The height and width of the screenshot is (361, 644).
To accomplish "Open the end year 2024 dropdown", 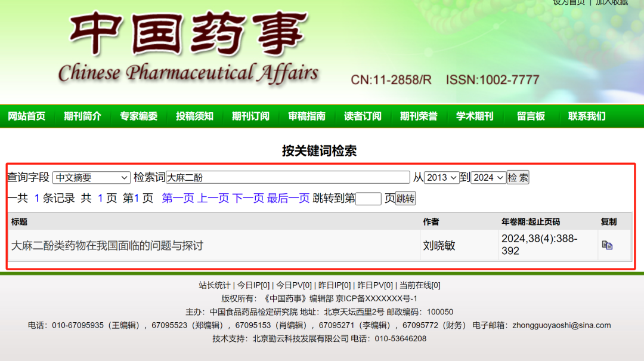I will [x=488, y=177].
